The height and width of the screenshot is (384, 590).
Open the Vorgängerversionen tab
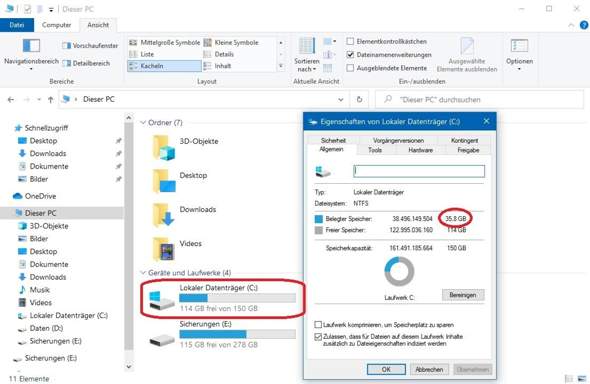[398, 140]
